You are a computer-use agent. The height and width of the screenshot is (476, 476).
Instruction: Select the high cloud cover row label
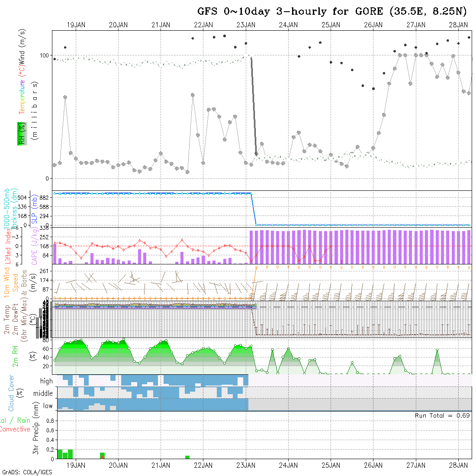tap(46, 381)
